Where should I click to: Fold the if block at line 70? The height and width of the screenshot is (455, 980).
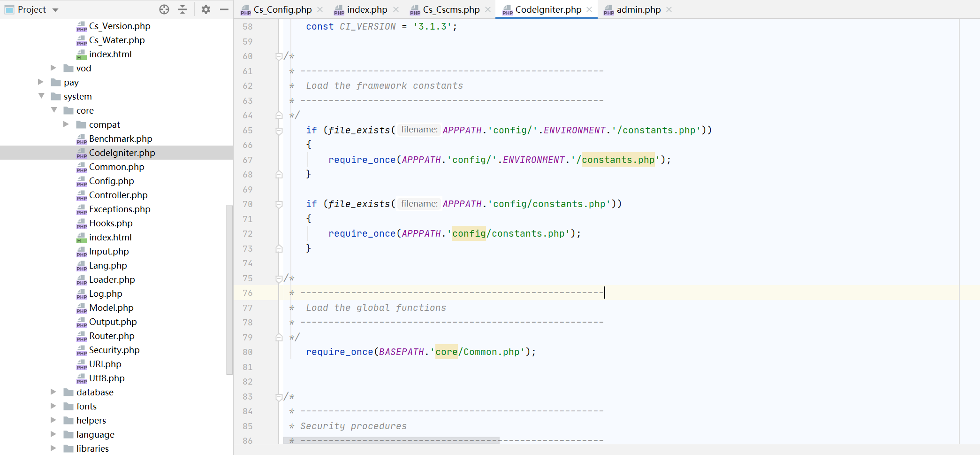click(279, 204)
